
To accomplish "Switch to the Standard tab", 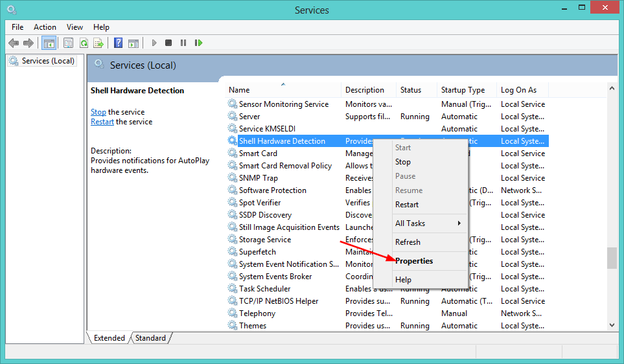I will 150,338.
